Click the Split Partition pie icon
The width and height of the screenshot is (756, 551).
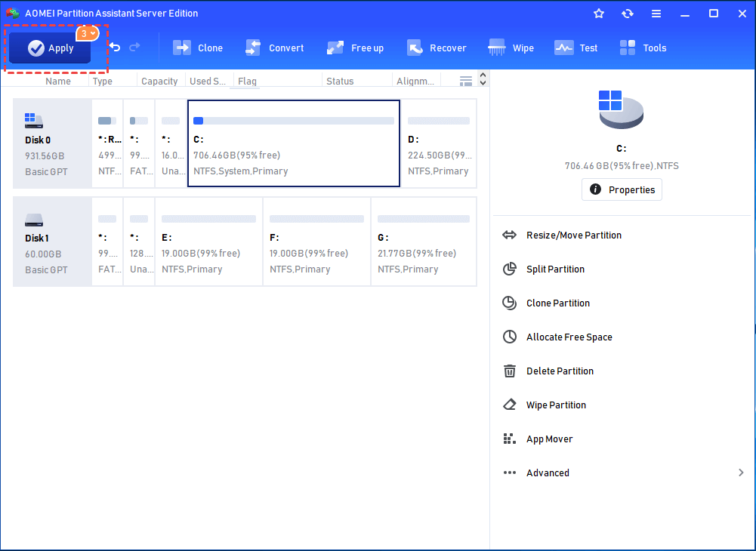pos(510,269)
